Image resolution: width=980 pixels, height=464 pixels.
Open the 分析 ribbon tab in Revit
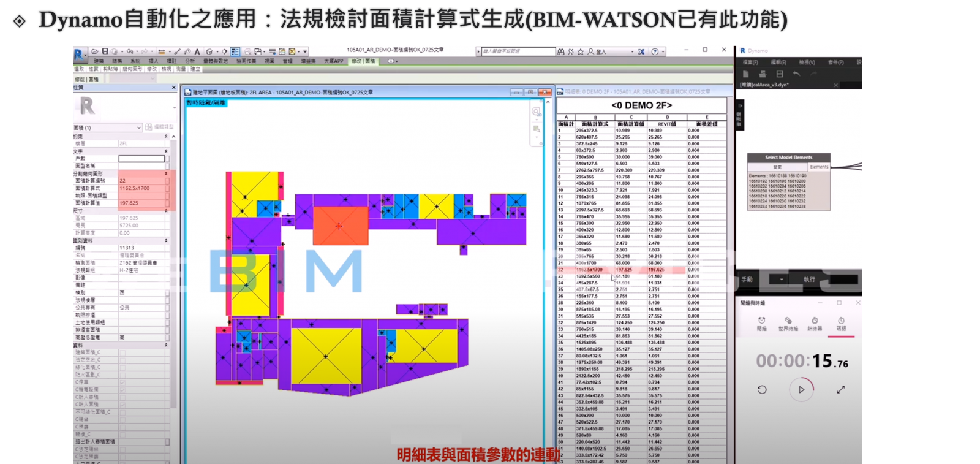190,61
